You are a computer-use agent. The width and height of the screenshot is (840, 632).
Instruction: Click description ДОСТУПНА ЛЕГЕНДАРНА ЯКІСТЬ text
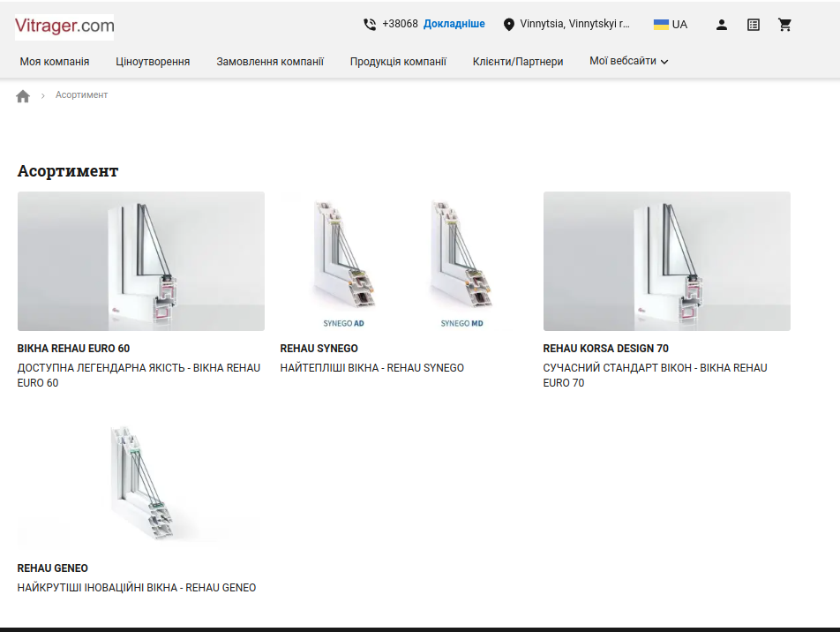[x=139, y=375]
